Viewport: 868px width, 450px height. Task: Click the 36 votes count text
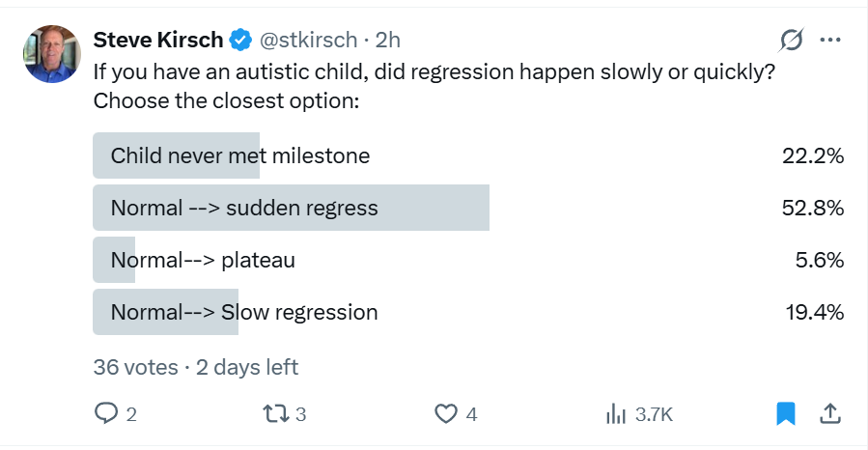[135, 367]
